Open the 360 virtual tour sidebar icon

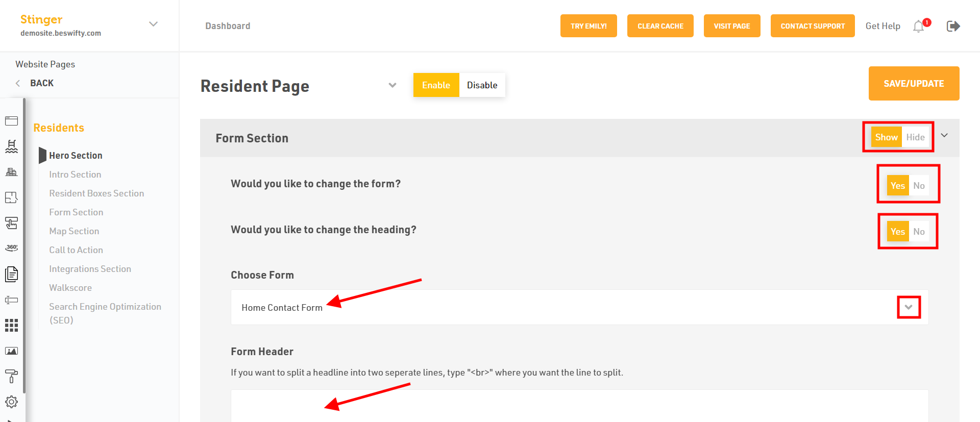point(11,248)
